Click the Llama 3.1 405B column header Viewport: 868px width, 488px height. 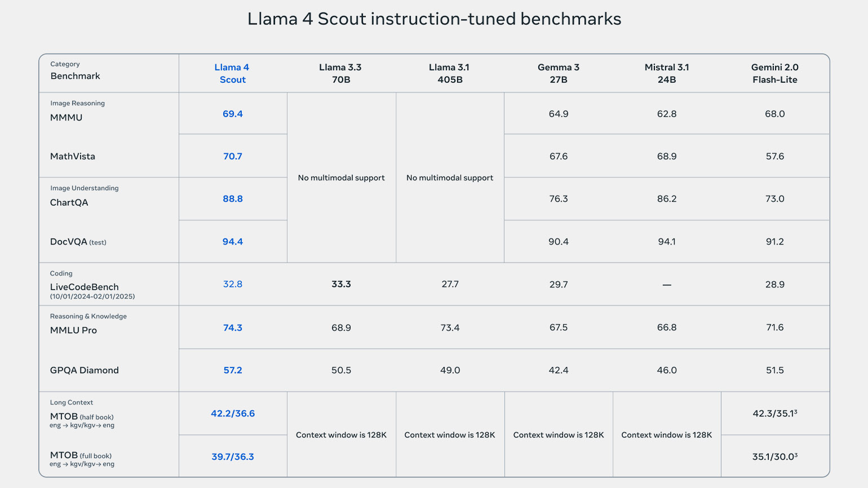pos(450,73)
